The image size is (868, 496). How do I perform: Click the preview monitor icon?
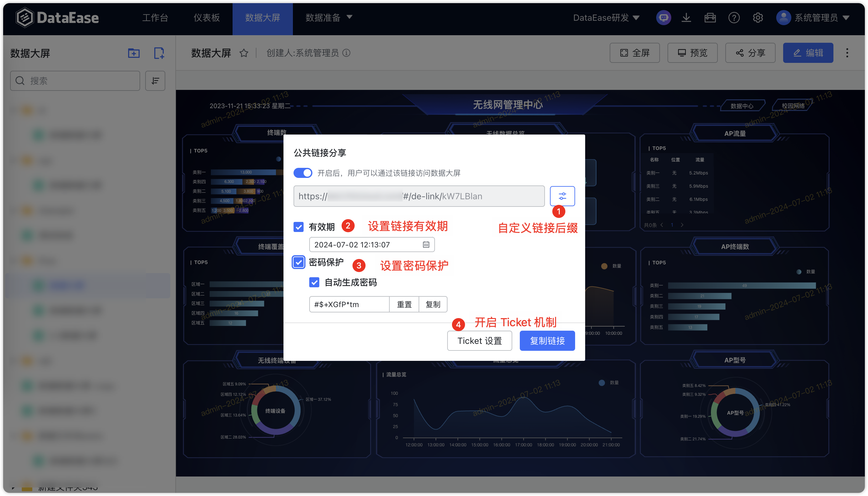pyautogui.click(x=682, y=52)
